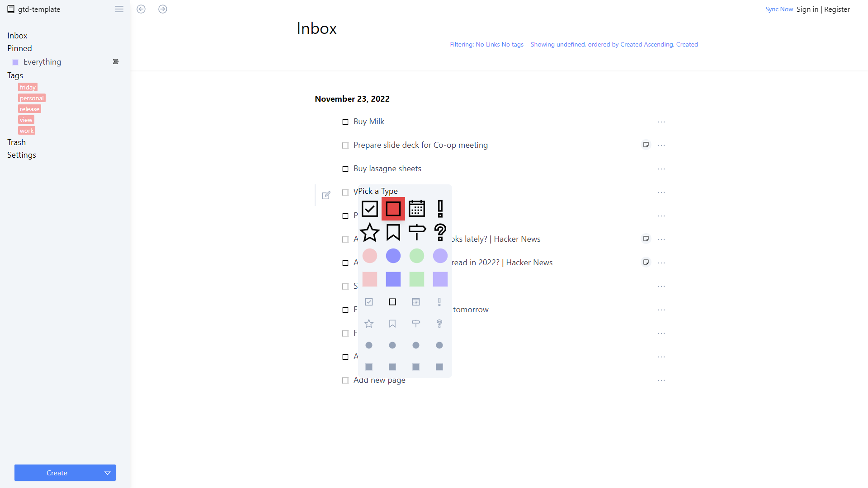Image resolution: width=868 pixels, height=488 pixels.
Task: Go to Settings in the sidebar
Action: coord(22,155)
